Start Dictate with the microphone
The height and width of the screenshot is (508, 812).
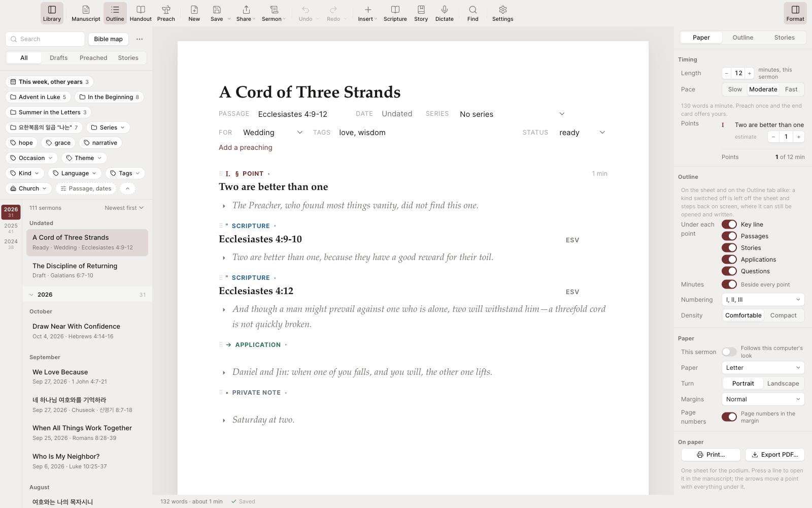(x=445, y=13)
